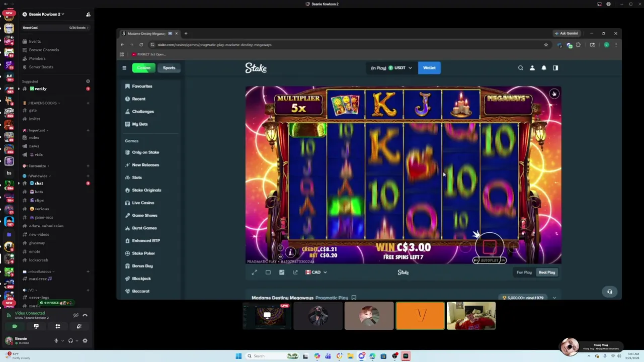This screenshot has width=644, height=362.
Task: Switch to Real Play mode
Action: pyautogui.click(x=547, y=273)
